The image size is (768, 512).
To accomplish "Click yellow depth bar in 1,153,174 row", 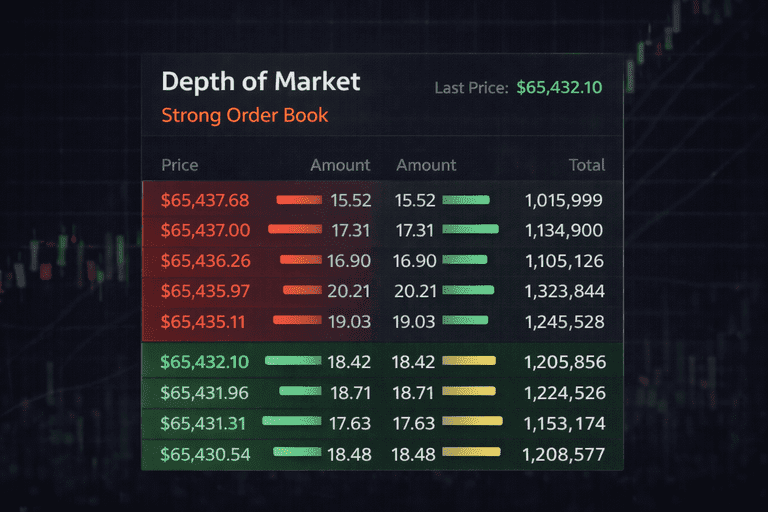I will click(x=472, y=421).
